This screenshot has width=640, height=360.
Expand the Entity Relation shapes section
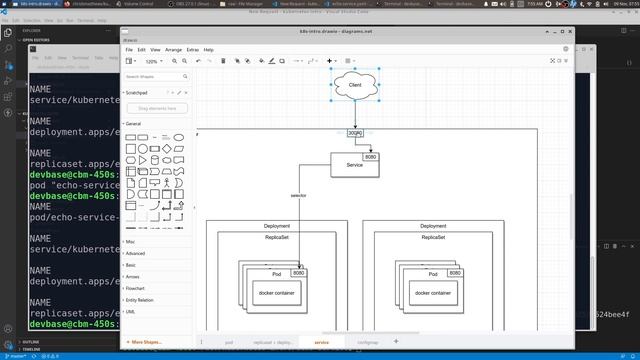138,300
